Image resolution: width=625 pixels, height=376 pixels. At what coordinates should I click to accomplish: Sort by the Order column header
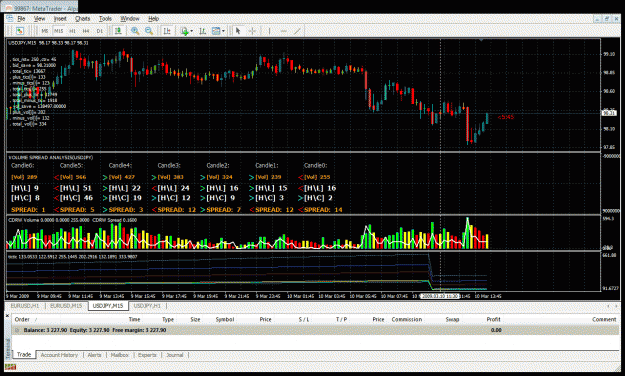click(x=22, y=319)
